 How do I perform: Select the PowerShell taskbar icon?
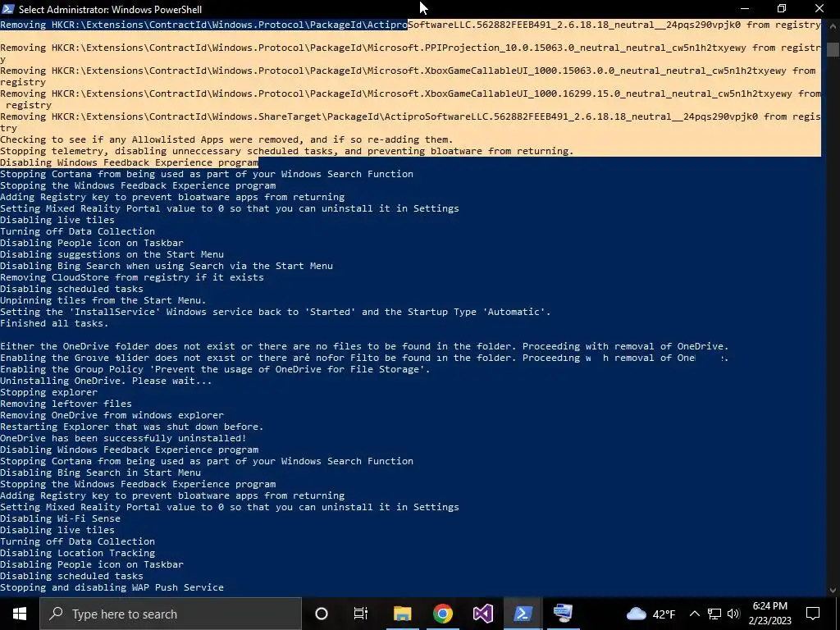523,614
